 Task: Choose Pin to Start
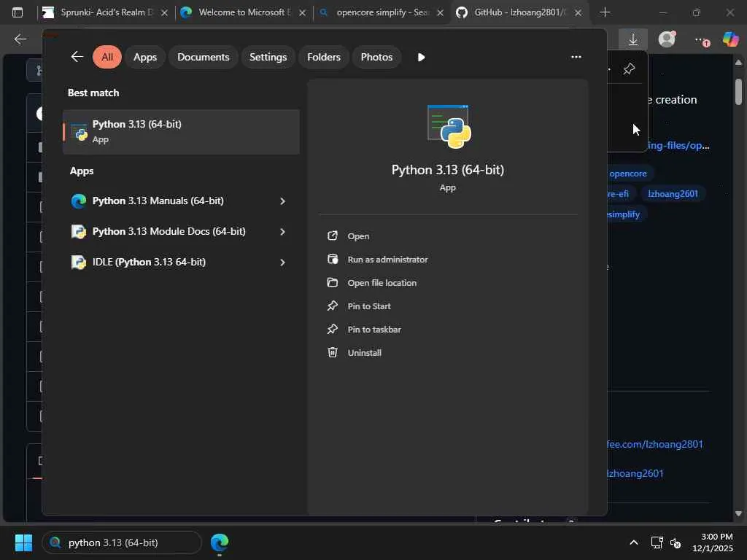point(368,306)
